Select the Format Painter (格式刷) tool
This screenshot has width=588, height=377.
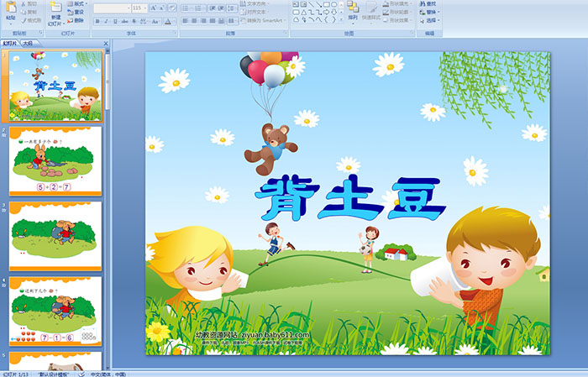pos(31,20)
